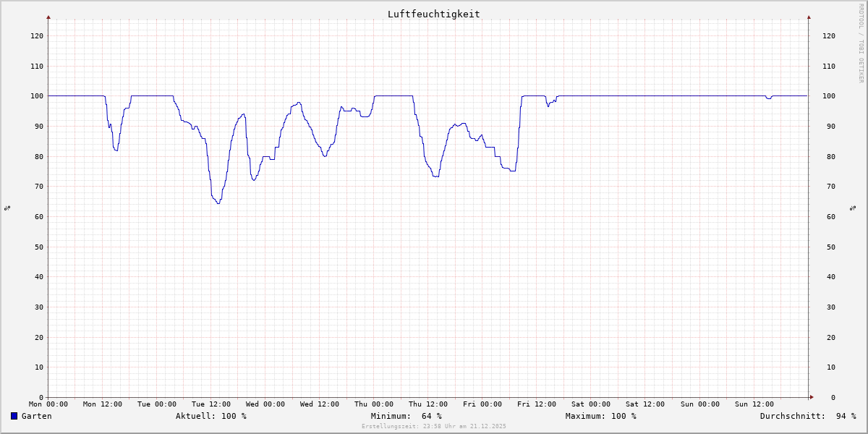Click the "70" label on the left axis

pos(39,187)
